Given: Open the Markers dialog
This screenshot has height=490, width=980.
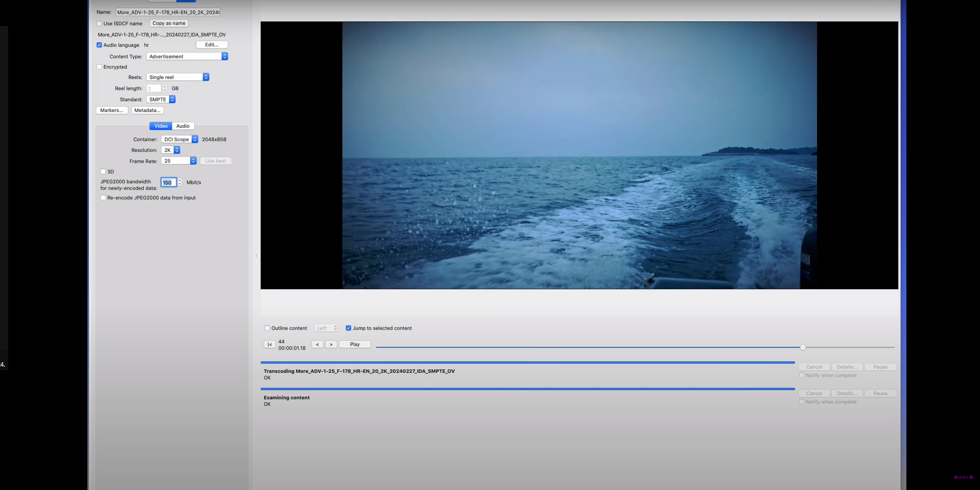Looking at the screenshot, I should [111, 111].
